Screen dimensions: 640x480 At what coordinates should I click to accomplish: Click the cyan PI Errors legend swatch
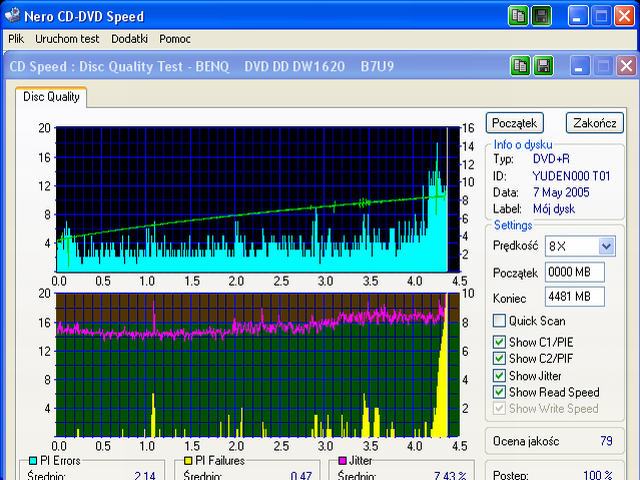pyautogui.click(x=33, y=461)
